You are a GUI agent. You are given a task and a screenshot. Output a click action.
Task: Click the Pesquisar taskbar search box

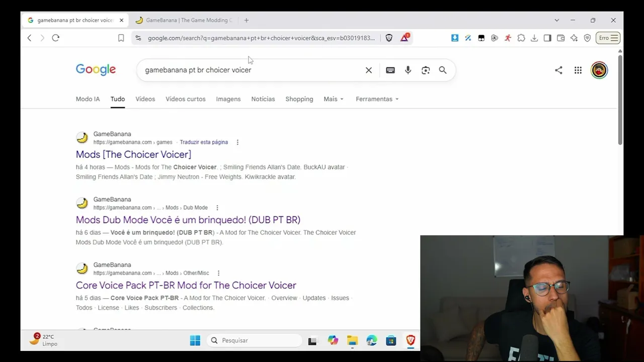(x=255, y=340)
